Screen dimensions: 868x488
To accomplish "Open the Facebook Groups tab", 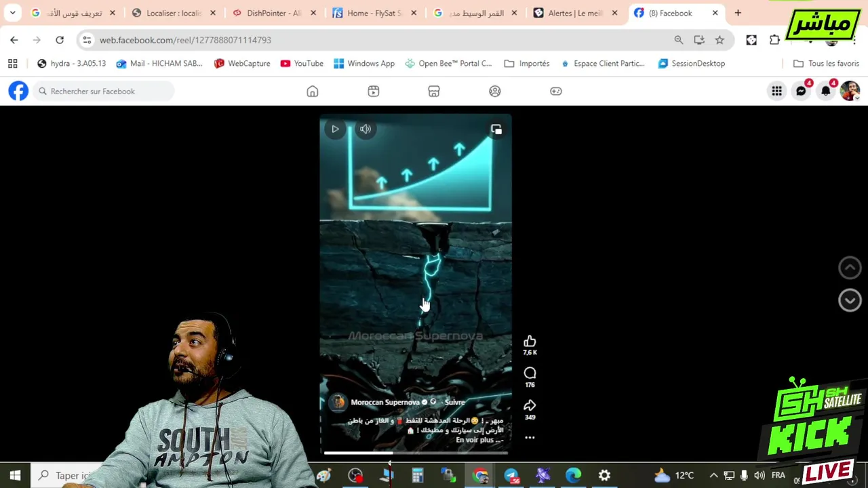I will coord(495,91).
